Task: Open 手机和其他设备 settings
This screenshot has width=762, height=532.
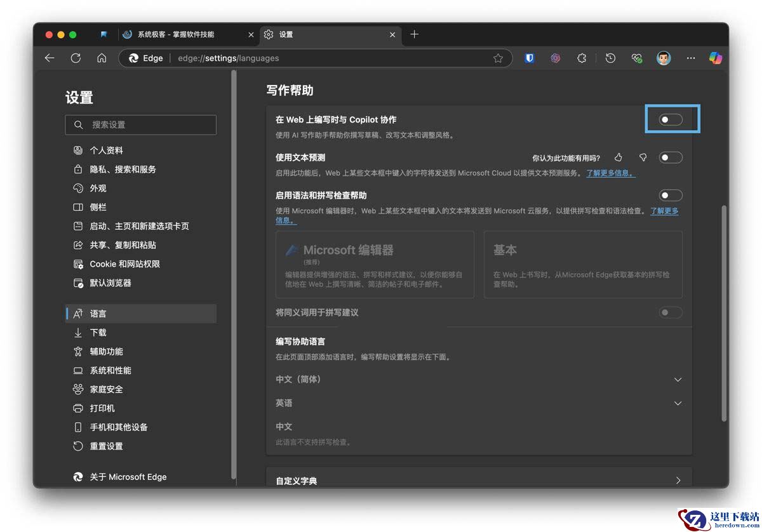Action: tap(141, 427)
